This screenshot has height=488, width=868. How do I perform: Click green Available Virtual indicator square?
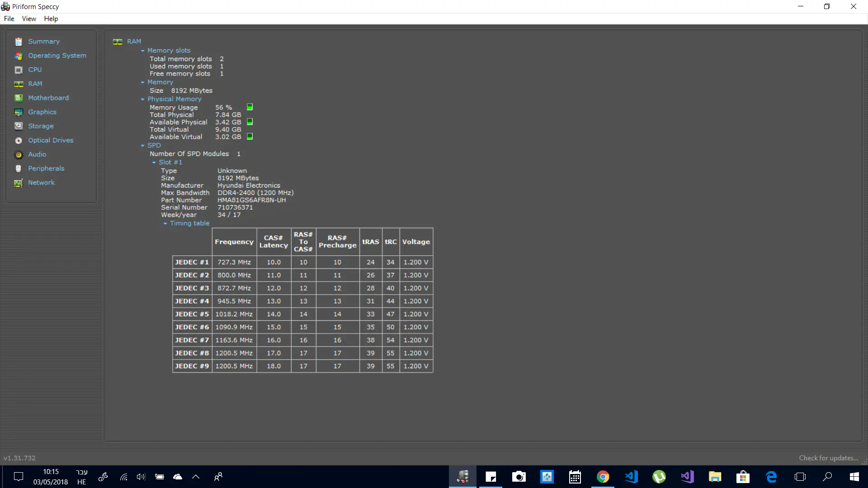click(x=250, y=136)
